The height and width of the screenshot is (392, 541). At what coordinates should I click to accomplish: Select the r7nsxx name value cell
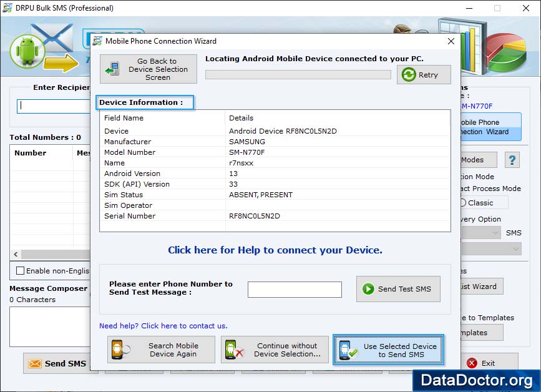click(241, 163)
